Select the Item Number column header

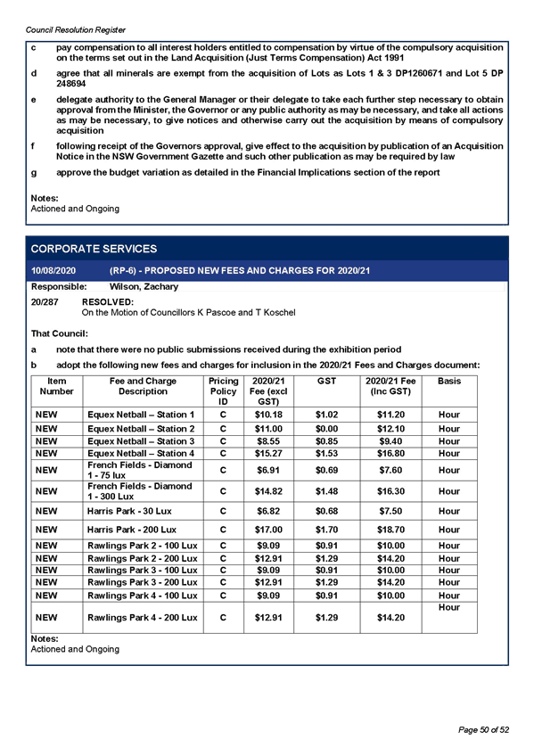56,386
